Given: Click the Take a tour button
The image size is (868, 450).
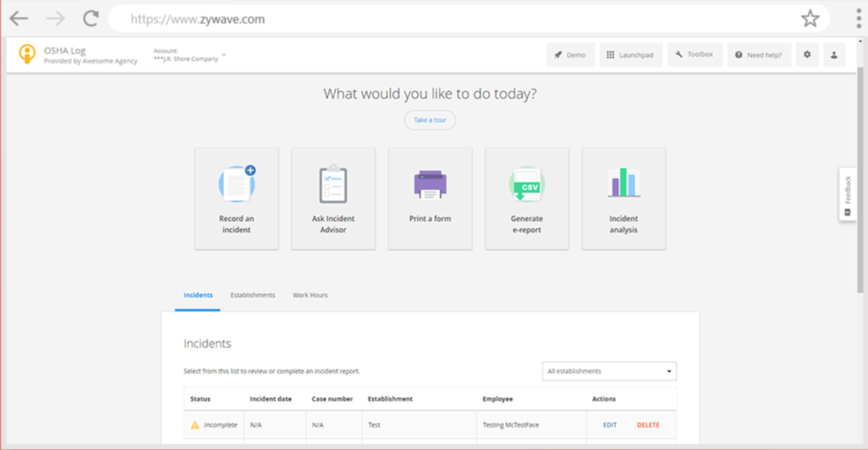Looking at the screenshot, I should click(430, 120).
